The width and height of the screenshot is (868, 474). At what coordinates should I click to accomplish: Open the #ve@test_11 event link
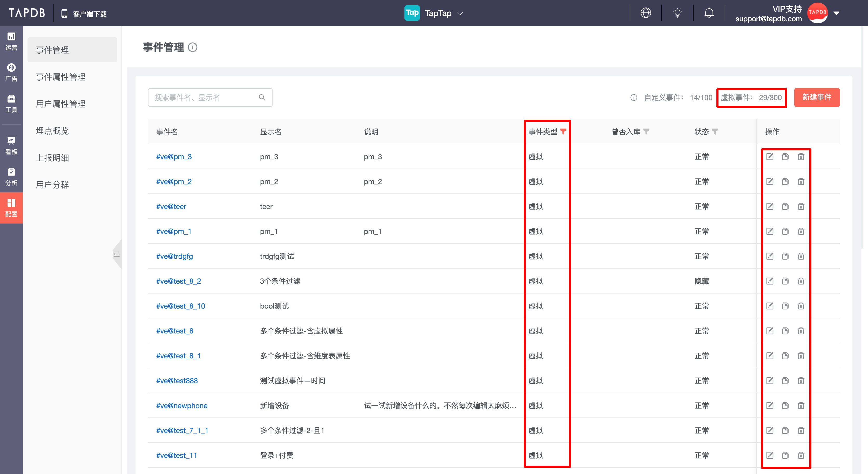click(177, 456)
